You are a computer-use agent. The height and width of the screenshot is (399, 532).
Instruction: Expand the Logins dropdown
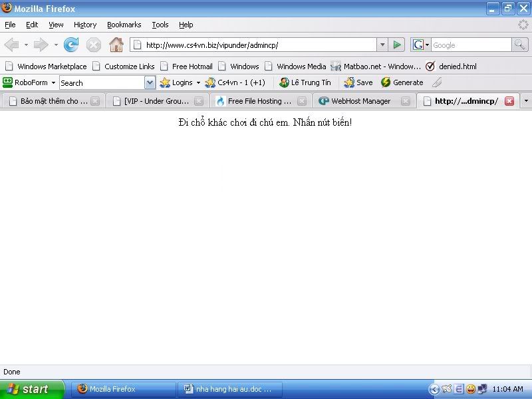pyautogui.click(x=198, y=82)
